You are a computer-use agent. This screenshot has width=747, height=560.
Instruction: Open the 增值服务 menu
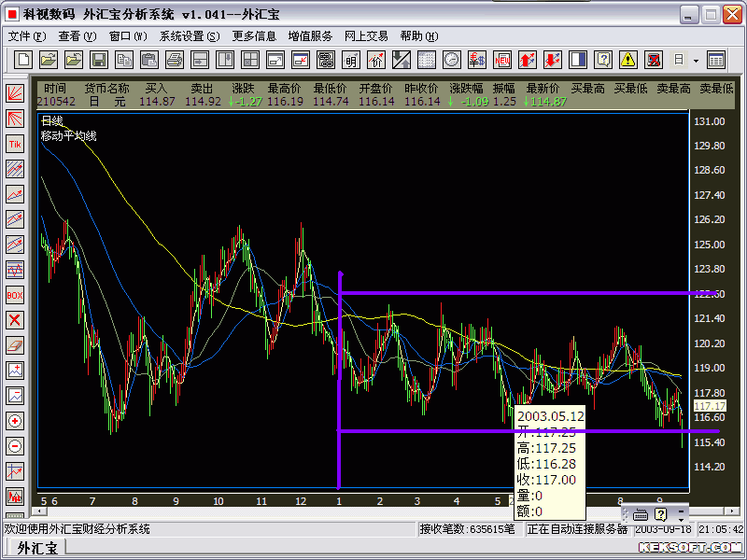pos(310,36)
